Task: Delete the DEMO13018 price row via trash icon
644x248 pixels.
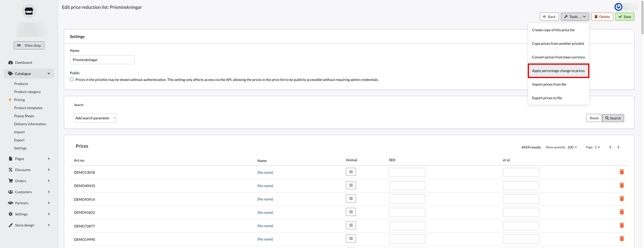Action: click(621, 172)
